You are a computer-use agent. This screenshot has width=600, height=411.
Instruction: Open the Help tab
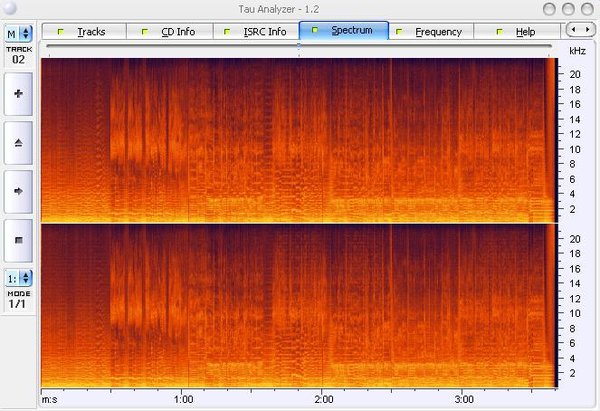coord(517,31)
